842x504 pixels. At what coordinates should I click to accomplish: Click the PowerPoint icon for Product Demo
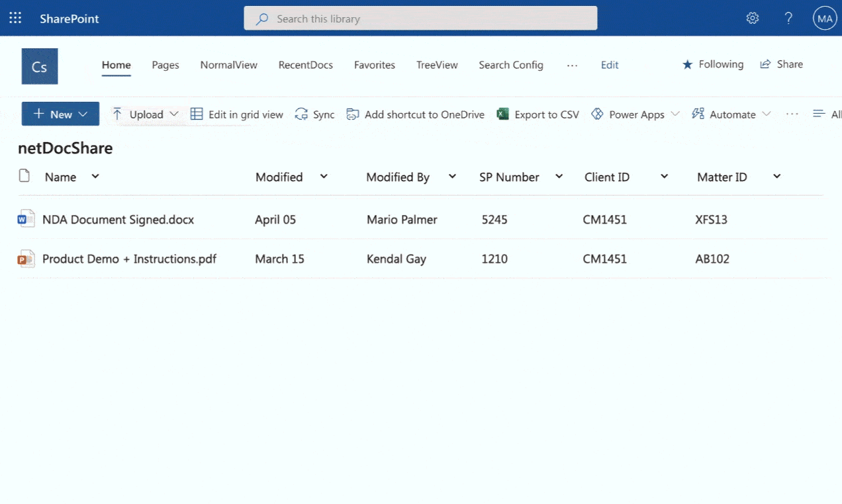(x=26, y=259)
